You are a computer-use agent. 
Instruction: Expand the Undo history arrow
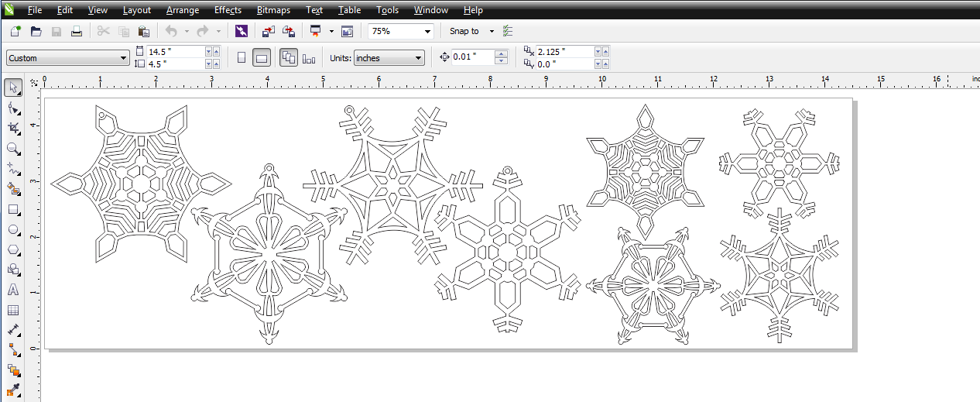(187, 32)
